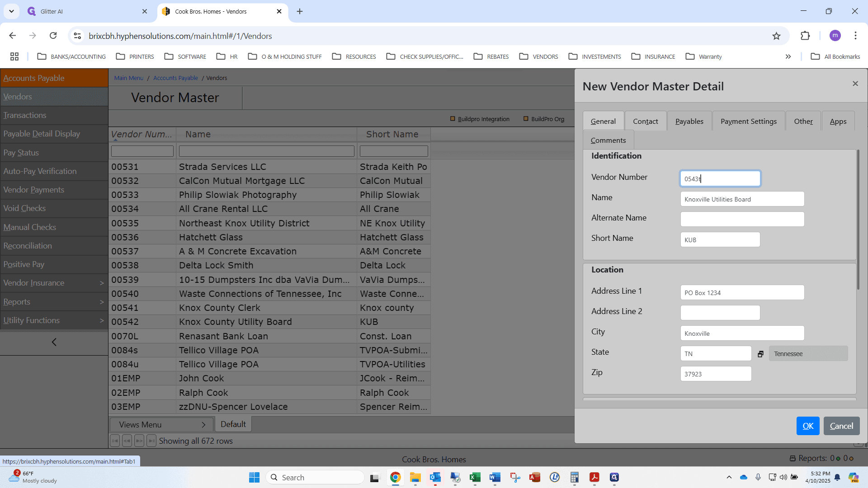Open the bookmarks apps grid icon
The width and height of the screenshot is (868, 488).
(x=14, y=56)
